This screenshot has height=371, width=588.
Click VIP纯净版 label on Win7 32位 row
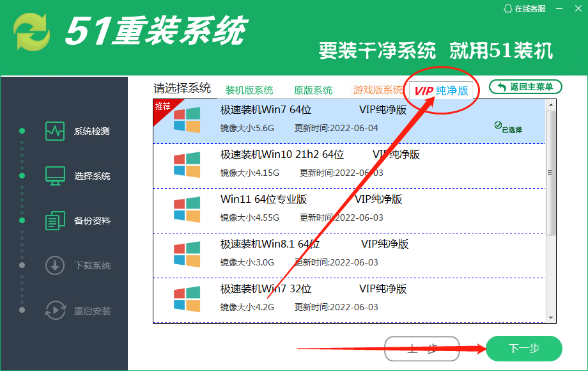383,289
